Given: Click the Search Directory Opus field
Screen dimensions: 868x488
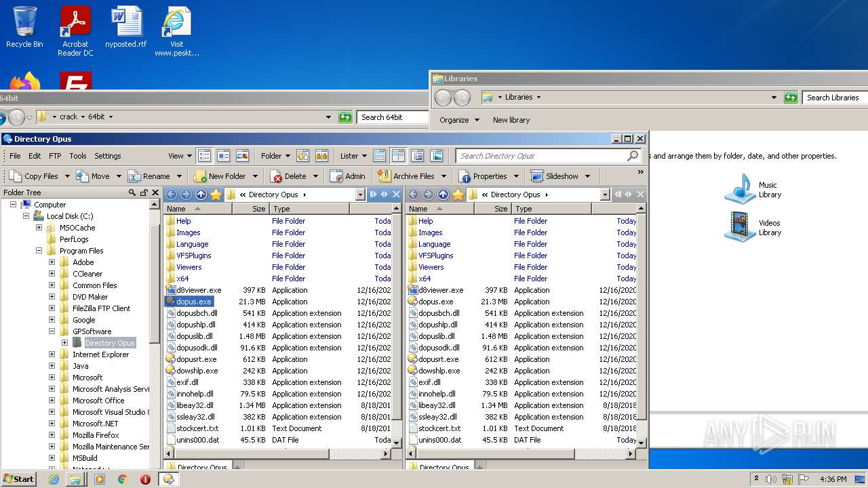Looking at the screenshot, I should point(541,156).
